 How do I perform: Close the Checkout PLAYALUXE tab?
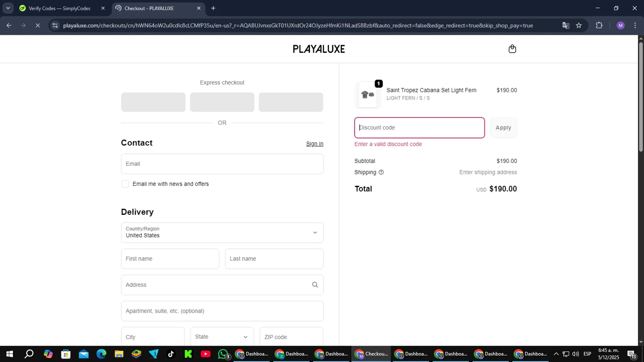[199, 8]
